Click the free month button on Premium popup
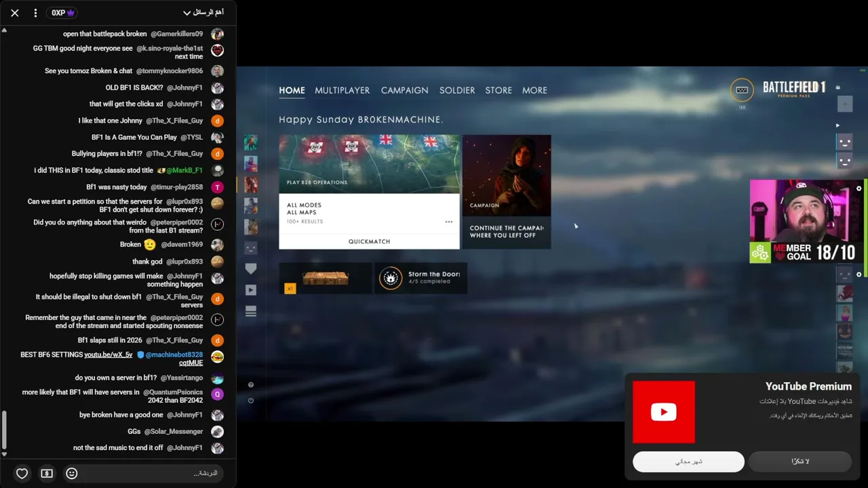Image resolution: width=868 pixels, height=488 pixels. 688,462
